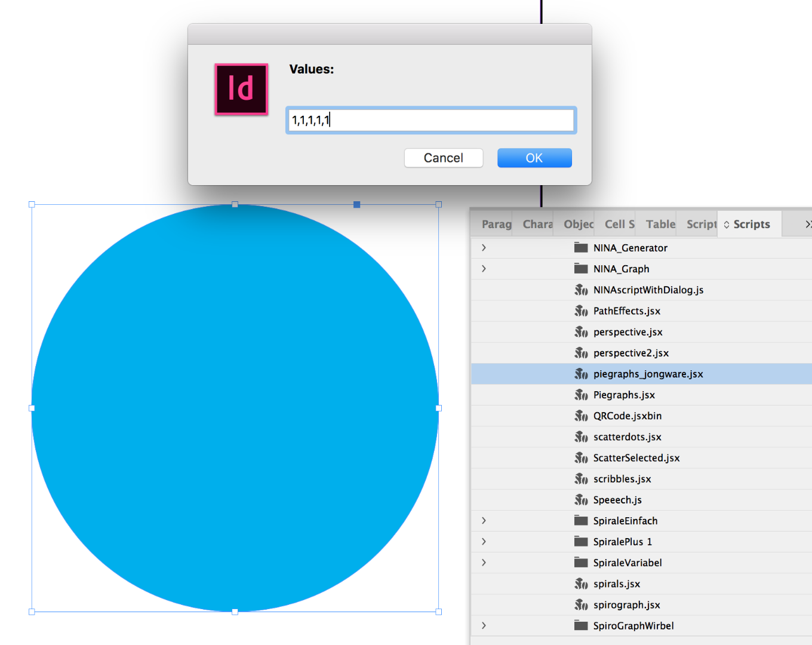Screen dimensions: 812x645
Task: Expand the SpiraleEinfach folder
Action: (x=483, y=520)
